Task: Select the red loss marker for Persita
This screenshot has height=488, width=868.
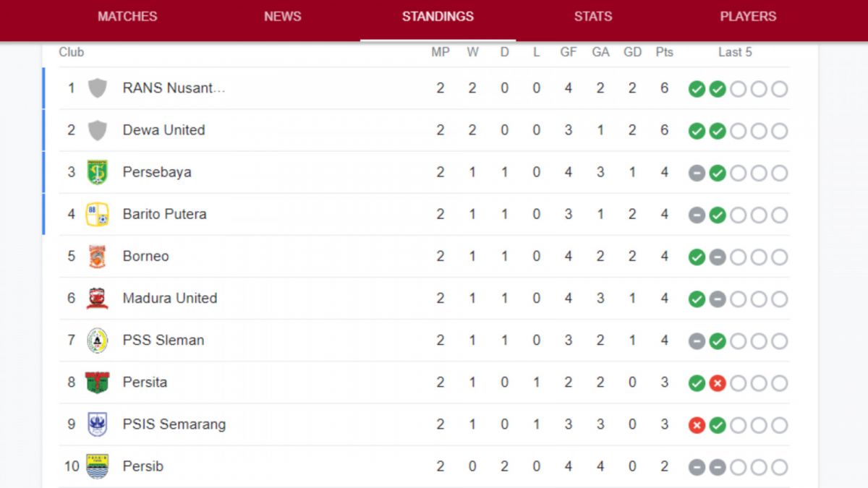Action: click(717, 383)
